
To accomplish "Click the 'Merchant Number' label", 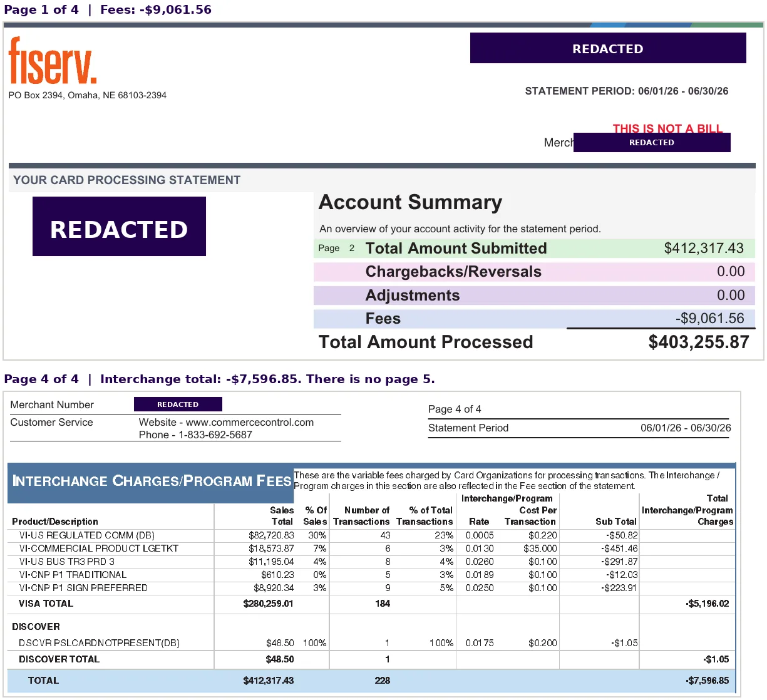I will click(52, 405).
